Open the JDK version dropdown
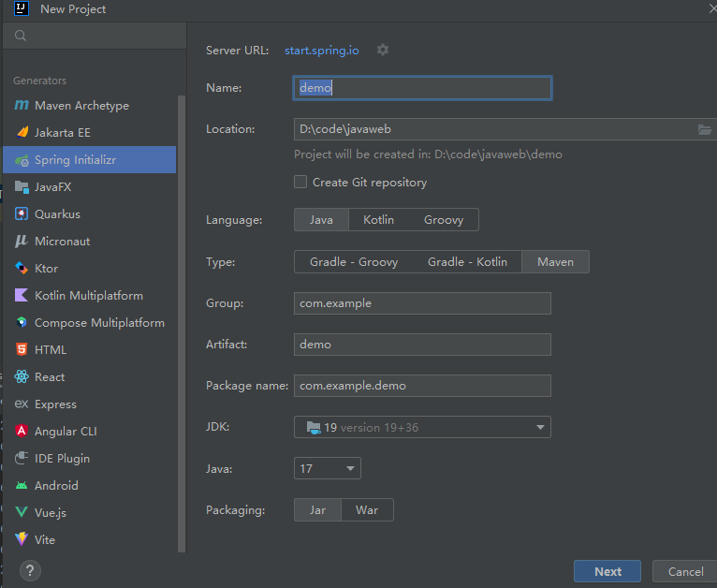 pyautogui.click(x=422, y=427)
